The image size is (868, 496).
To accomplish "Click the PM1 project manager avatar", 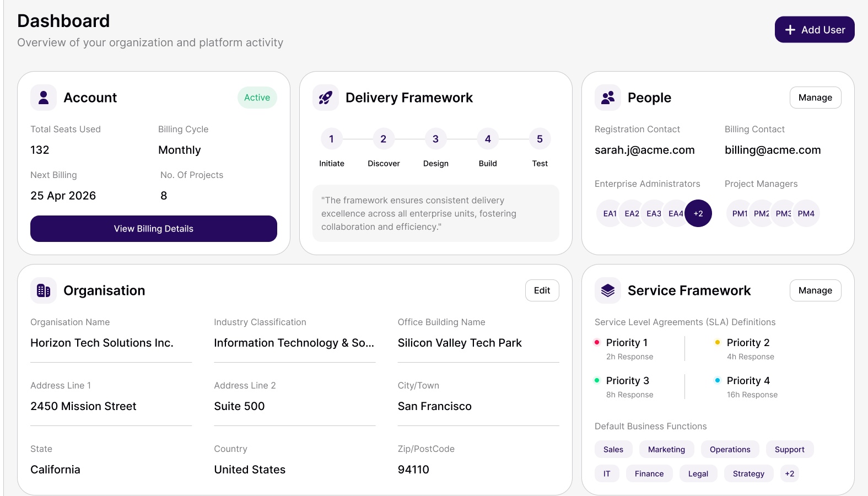I will coord(740,213).
